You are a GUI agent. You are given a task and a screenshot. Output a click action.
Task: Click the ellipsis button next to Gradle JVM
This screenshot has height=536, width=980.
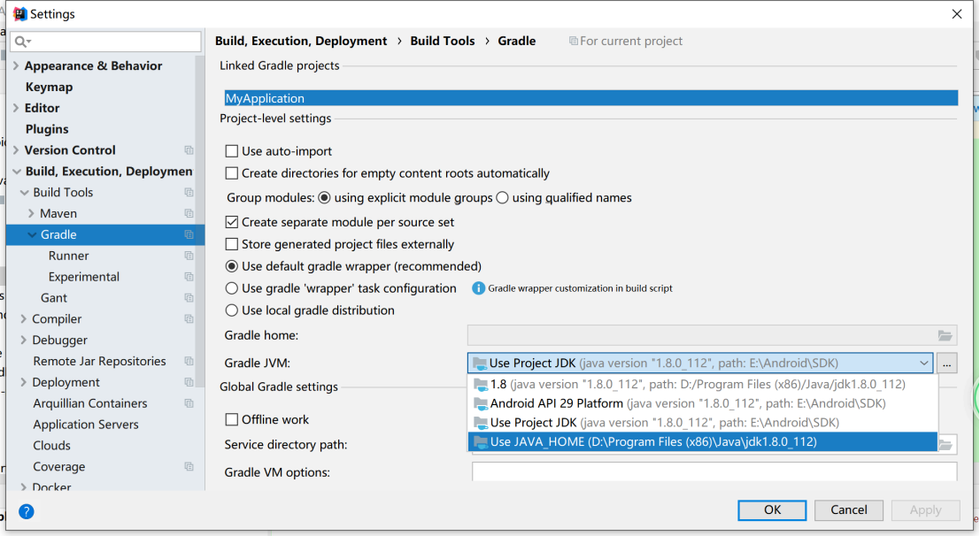pyautogui.click(x=947, y=363)
